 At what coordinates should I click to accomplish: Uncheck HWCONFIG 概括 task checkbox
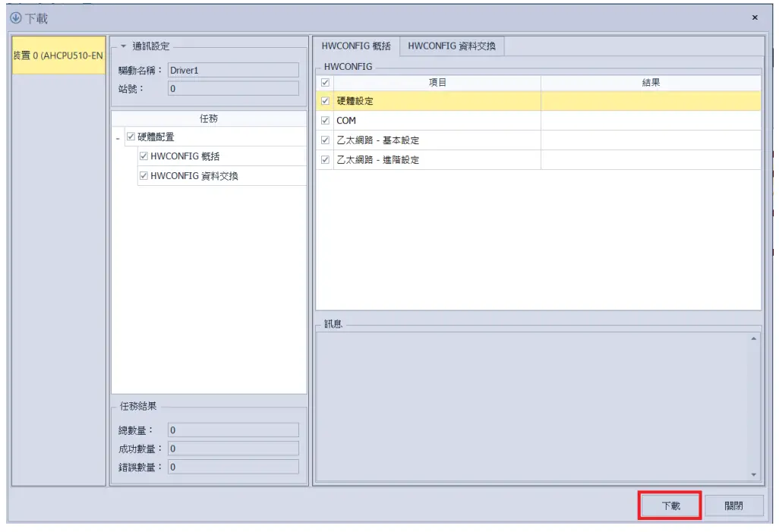143,156
